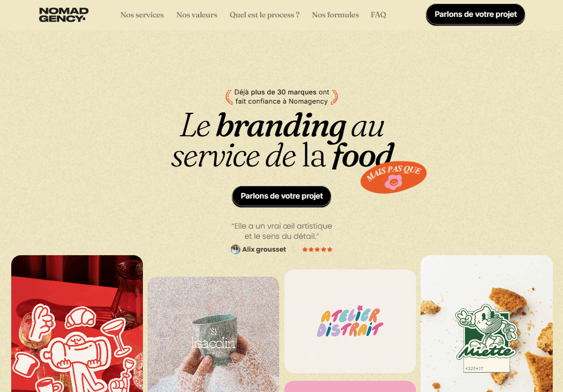This screenshot has width=563, height=392.
Task: Click Alix grousset's avatar photo
Action: click(x=235, y=249)
